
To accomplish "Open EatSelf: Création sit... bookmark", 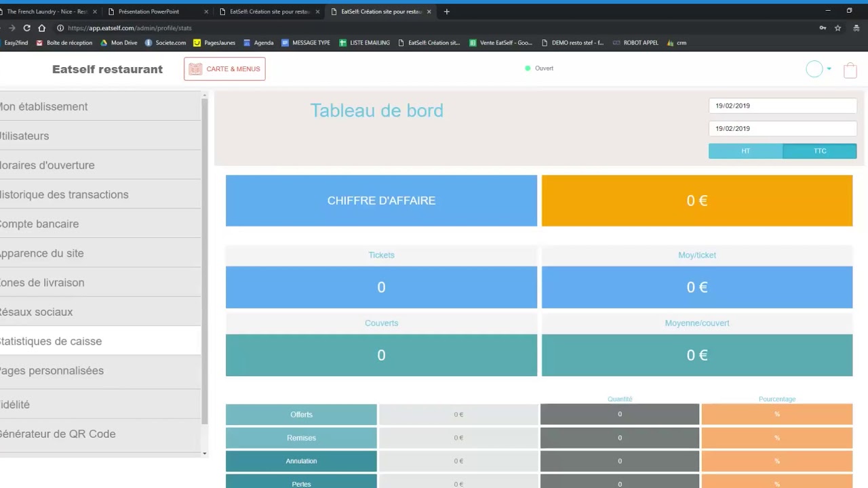I will pos(429,43).
